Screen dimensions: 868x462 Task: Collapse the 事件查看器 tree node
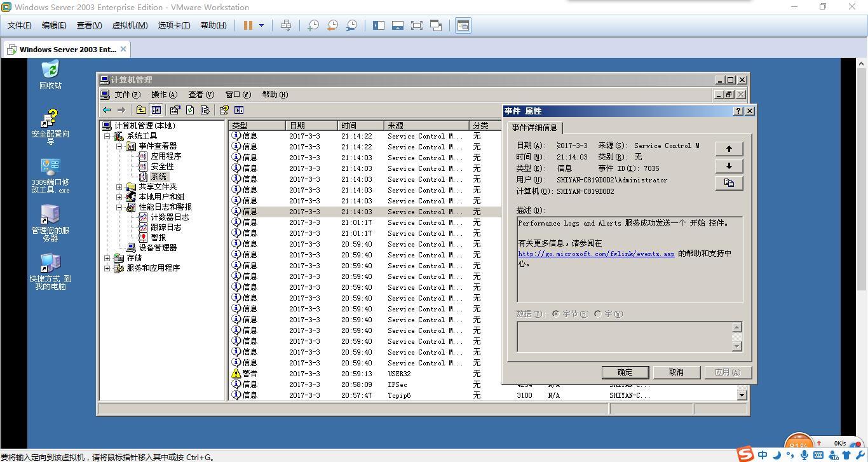(119, 146)
